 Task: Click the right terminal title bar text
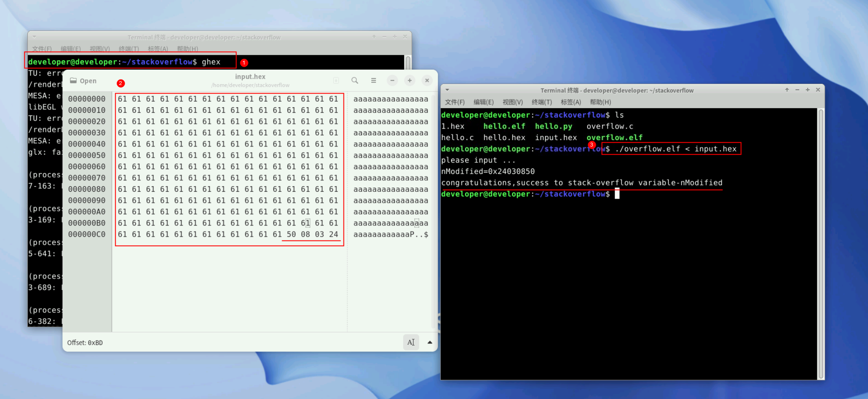617,90
